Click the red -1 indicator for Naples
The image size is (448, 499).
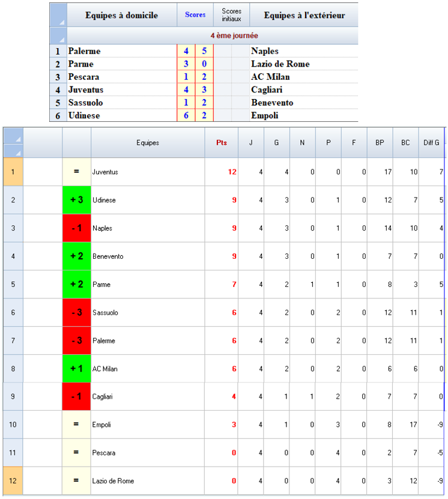click(x=76, y=228)
